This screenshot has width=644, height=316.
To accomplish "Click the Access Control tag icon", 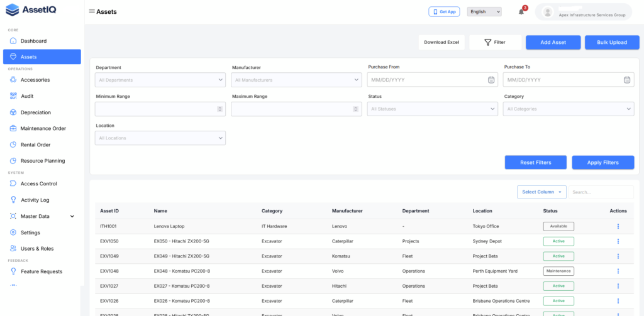I will 13,183.
